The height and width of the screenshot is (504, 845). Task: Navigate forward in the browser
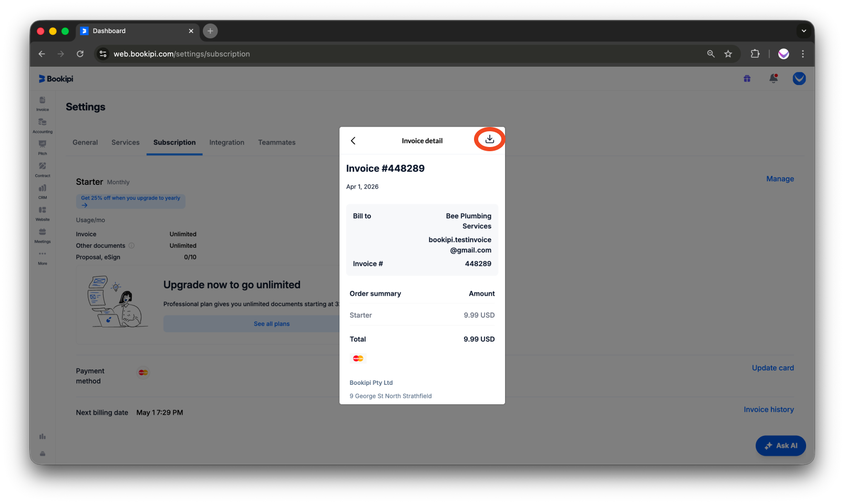(x=61, y=54)
